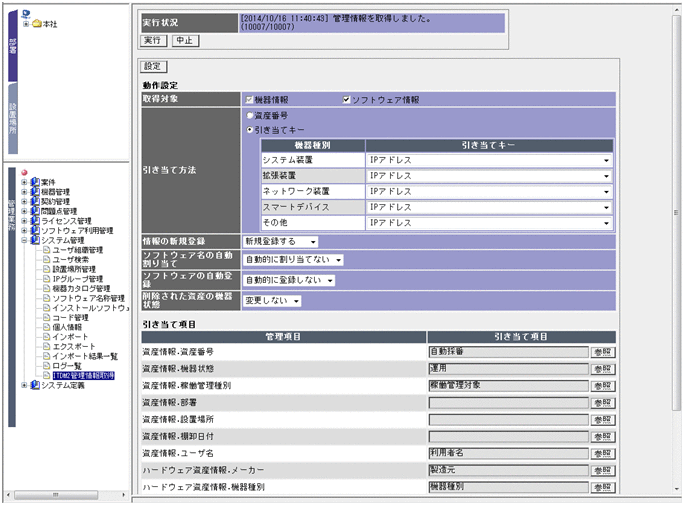Click the document icon for インポート
The height and width of the screenshot is (507, 685).
(46, 337)
